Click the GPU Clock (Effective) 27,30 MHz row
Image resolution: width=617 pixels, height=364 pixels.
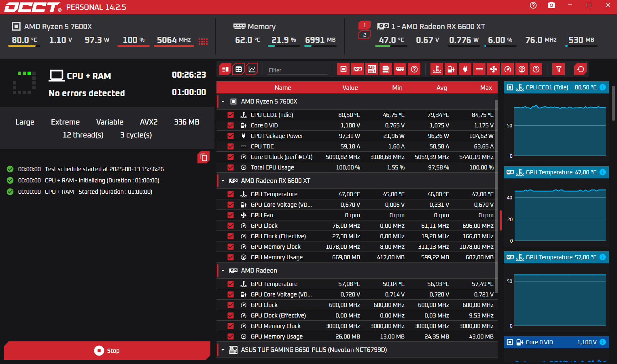357,236
